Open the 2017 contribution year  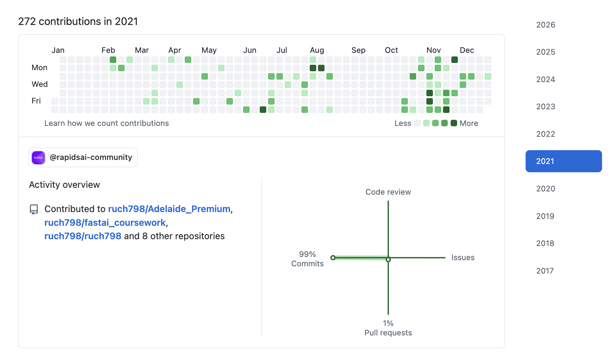(545, 271)
